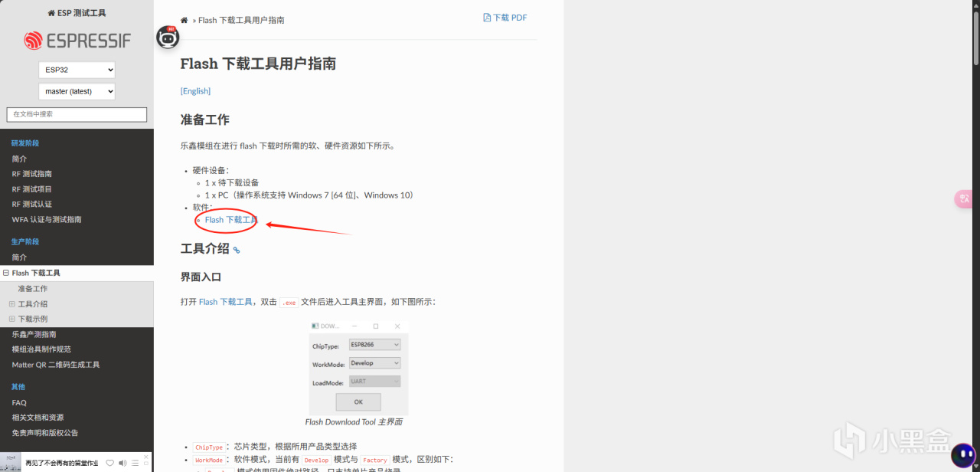Open RF 测试项目 in sidebar
The width and height of the screenshot is (980, 472).
point(32,189)
